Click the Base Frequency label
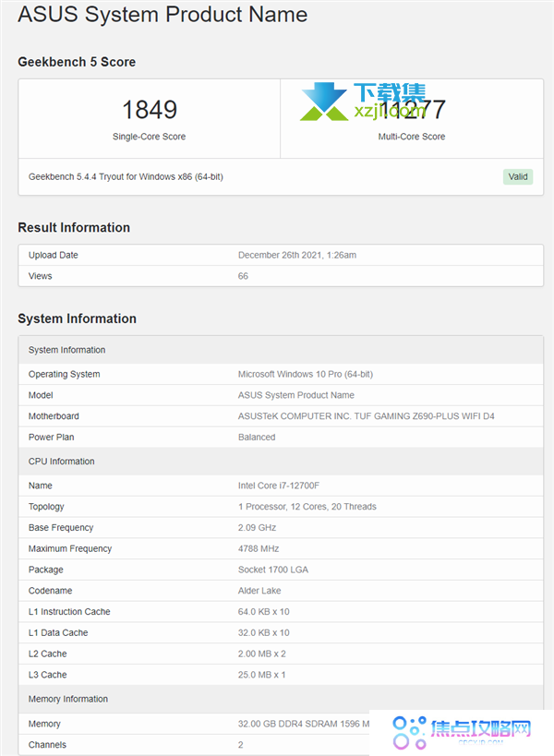This screenshot has height=756, width=554. coord(61,528)
